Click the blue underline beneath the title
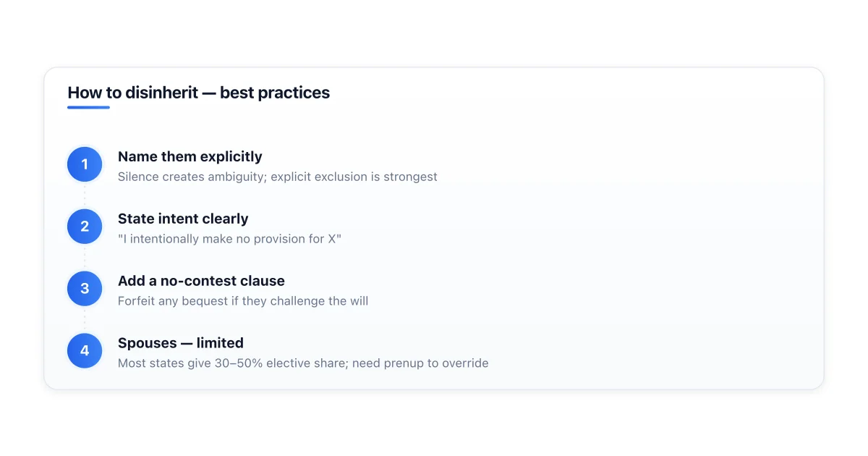Screen dimensions: 868x456 pos(88,107)
